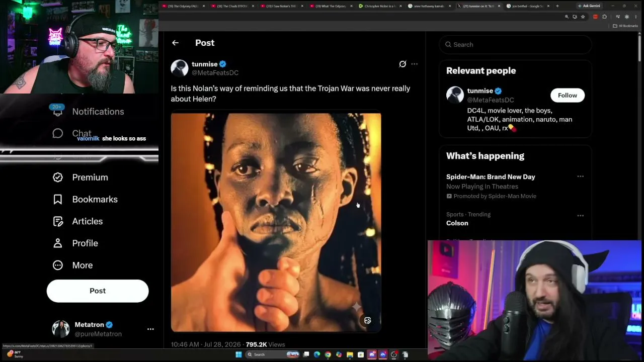Click the Premium badge icon
The width and height of the screenshot is (644, 362).
(58, 177)
